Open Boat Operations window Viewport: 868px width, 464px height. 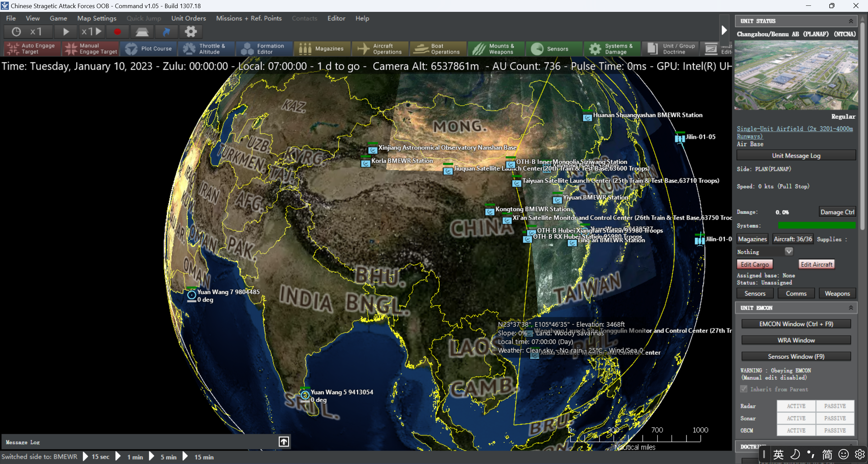438,49
